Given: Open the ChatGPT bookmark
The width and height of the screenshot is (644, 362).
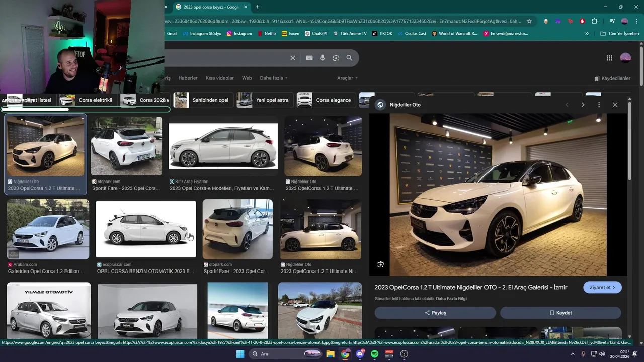Looking at the screenshot, I should click(x=316, y=34).
